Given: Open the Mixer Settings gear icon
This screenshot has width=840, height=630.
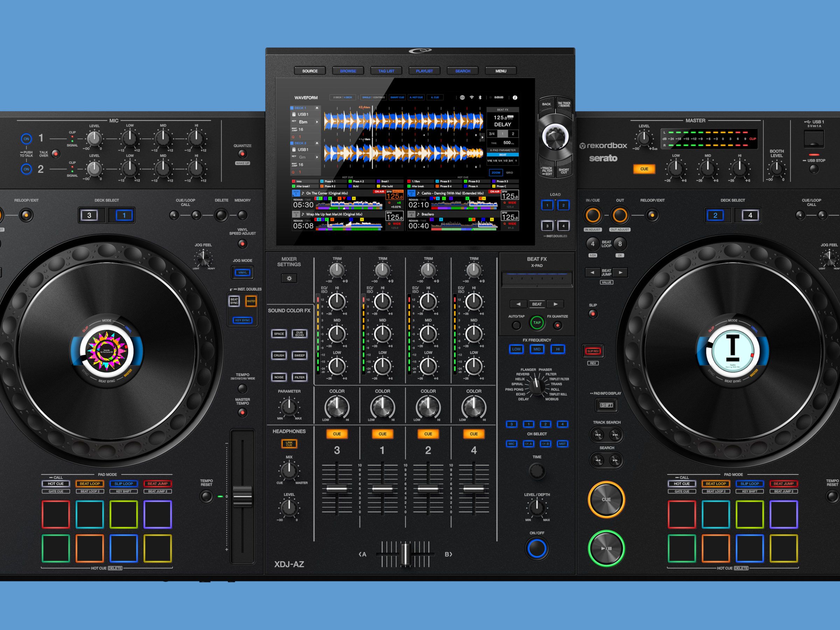Looking at the screenshot, I should click(x=289, y=278).
